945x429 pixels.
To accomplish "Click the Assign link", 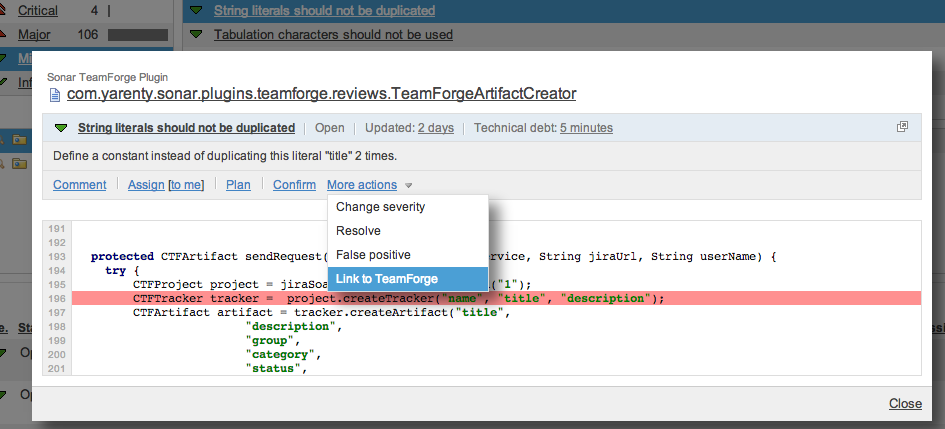I will pos(146,185).
